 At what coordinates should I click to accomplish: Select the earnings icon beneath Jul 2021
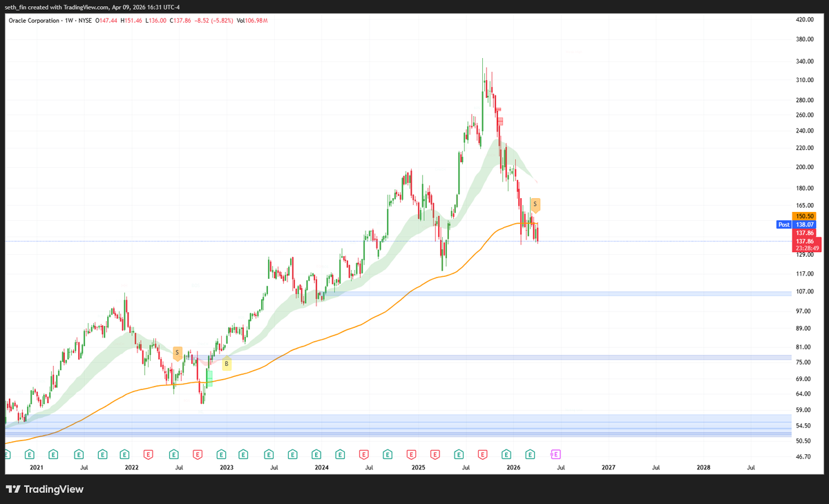coord(78,455)
